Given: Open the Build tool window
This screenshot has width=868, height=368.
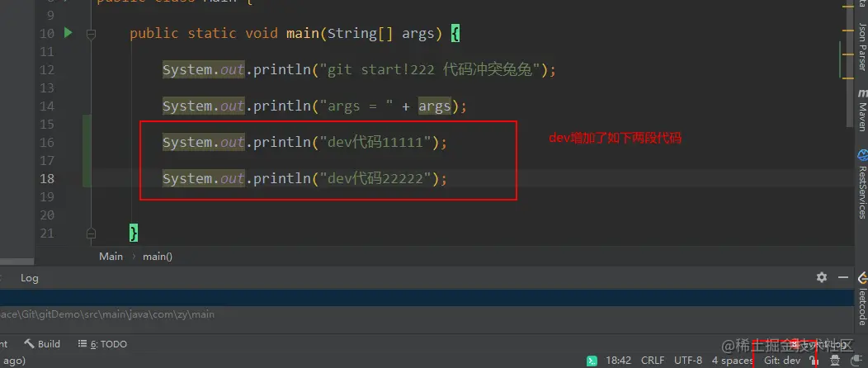Looking at the screenshot, I should click(42, 343).
